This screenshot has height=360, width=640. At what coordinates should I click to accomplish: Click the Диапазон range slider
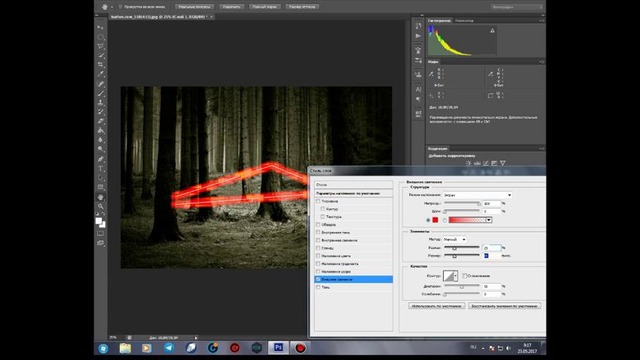462,287
